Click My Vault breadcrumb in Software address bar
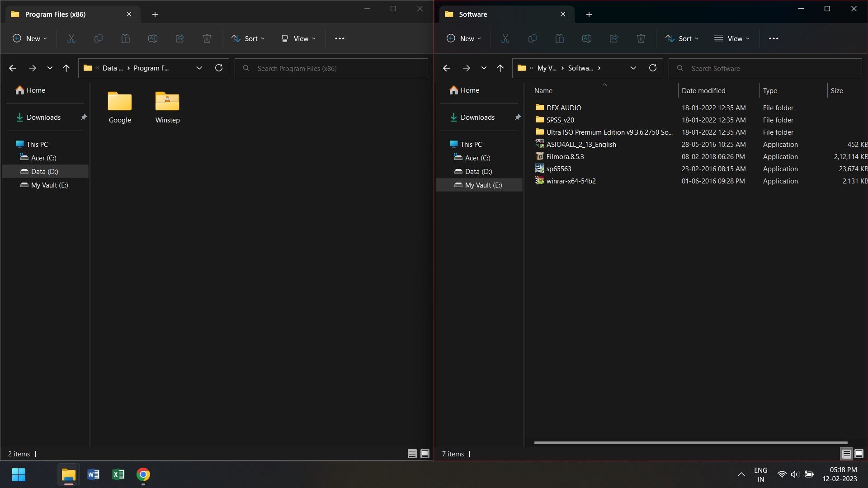 click(x=547, y=68)
